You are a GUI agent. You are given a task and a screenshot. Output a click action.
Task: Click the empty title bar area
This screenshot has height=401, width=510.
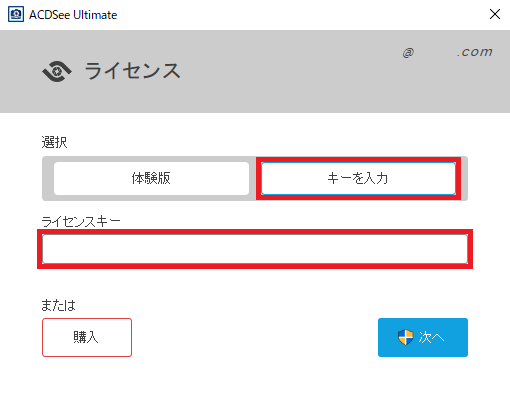click(300, 15)
